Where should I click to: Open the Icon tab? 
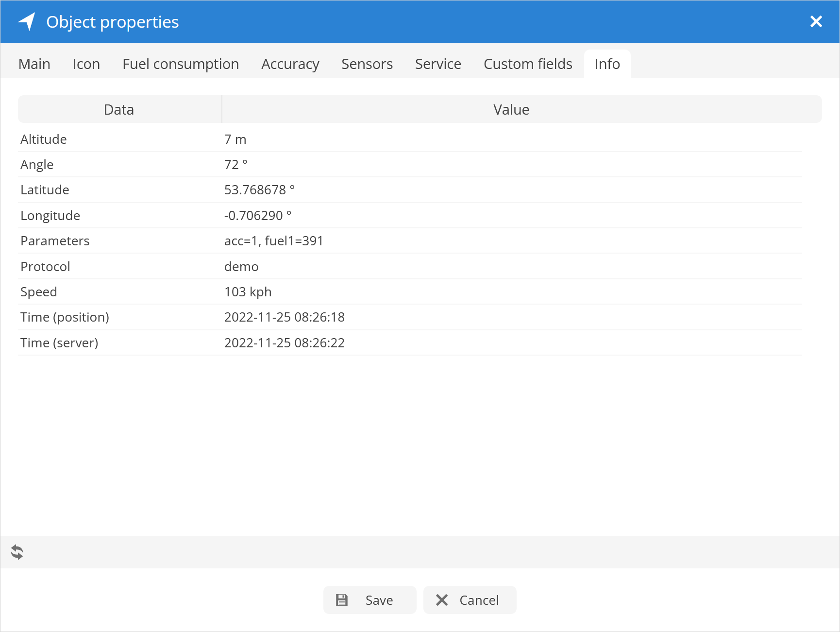click(86, 64)
